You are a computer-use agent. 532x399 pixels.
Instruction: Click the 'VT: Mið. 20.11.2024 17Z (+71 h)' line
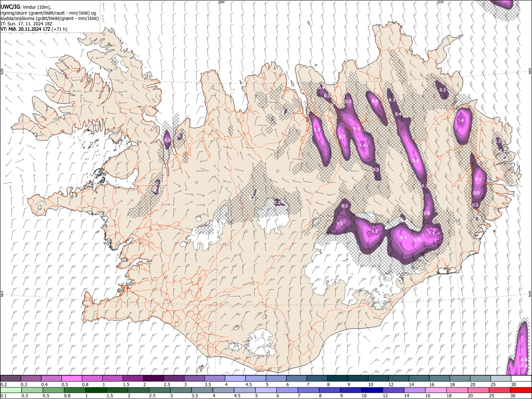pos(34,29)
